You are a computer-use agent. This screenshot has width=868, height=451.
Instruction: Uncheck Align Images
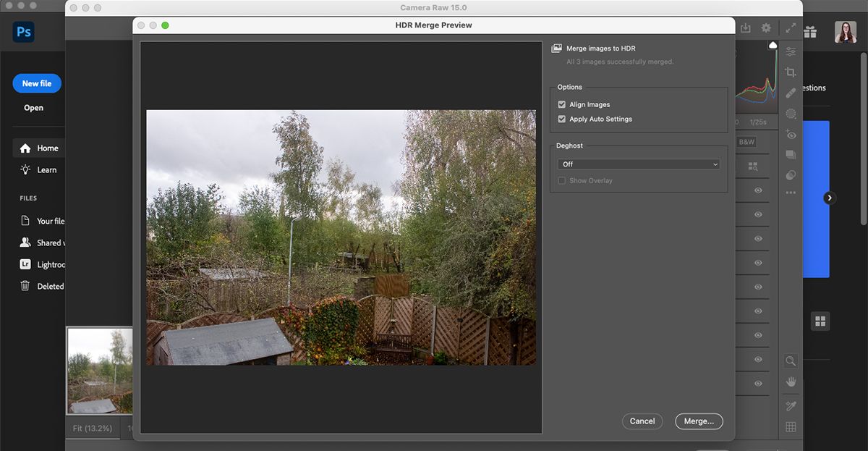pos(562,104)
